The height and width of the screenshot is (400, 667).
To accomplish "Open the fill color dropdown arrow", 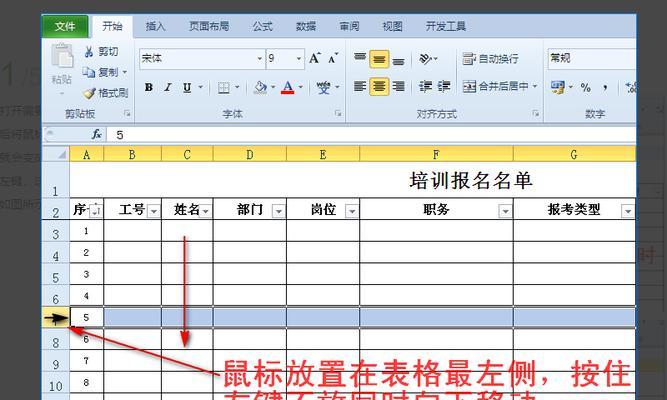I will click(273, 87).
